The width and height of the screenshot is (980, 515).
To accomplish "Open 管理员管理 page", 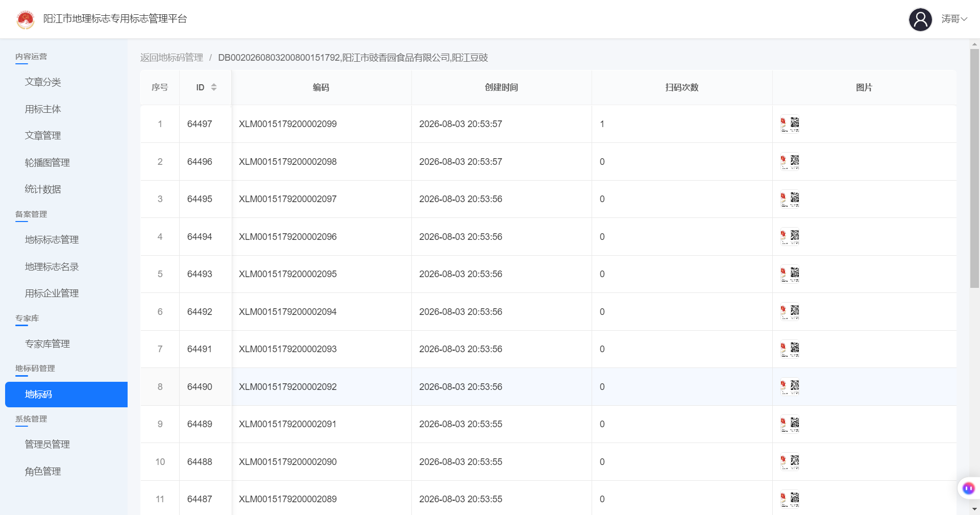I will (x=47, y=445).
